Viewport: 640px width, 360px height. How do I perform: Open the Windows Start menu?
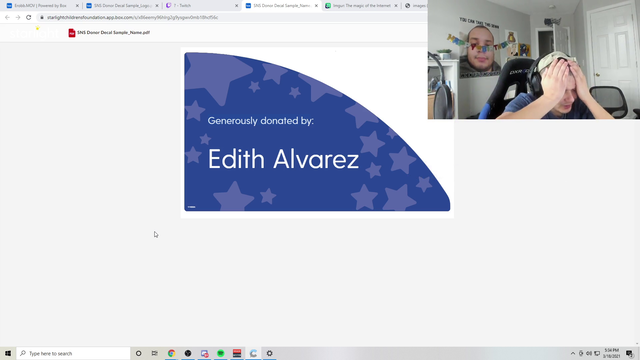[x=8, y=353]
